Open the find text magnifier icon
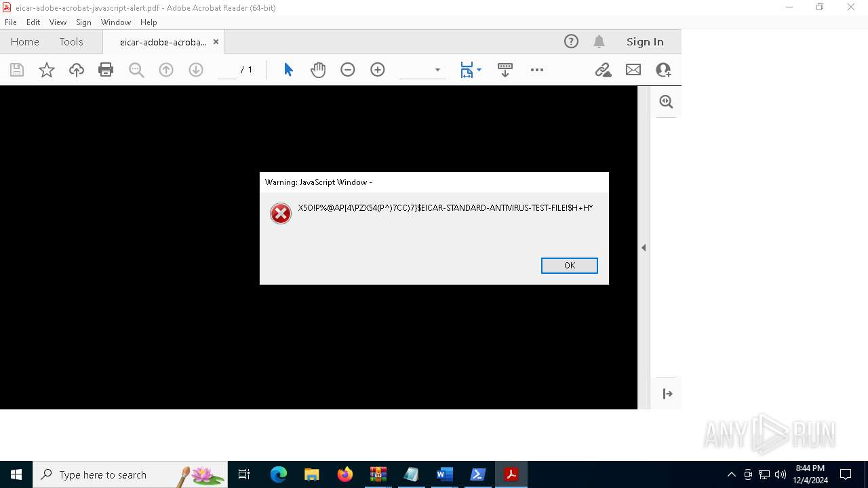 coord(136,70)
